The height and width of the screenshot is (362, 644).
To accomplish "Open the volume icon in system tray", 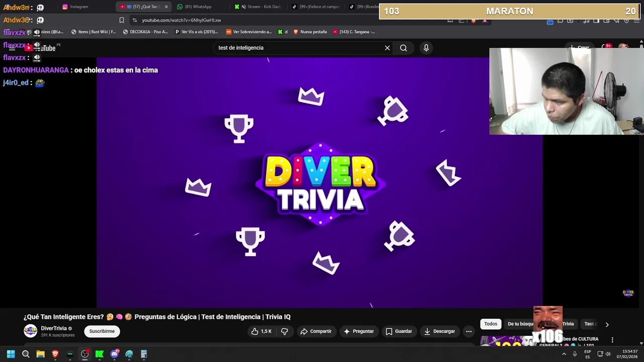I will pos(608,354).
